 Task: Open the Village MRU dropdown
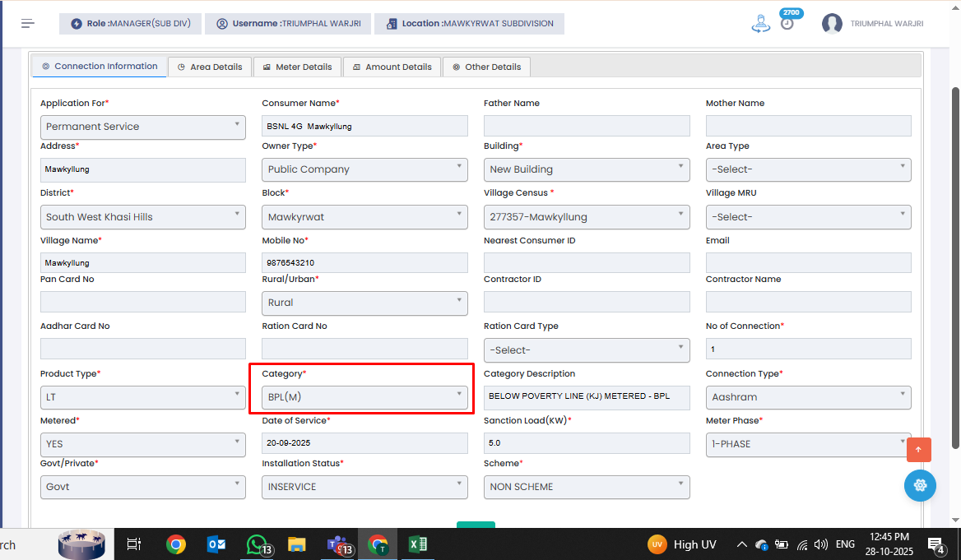[x=809, y=217]
